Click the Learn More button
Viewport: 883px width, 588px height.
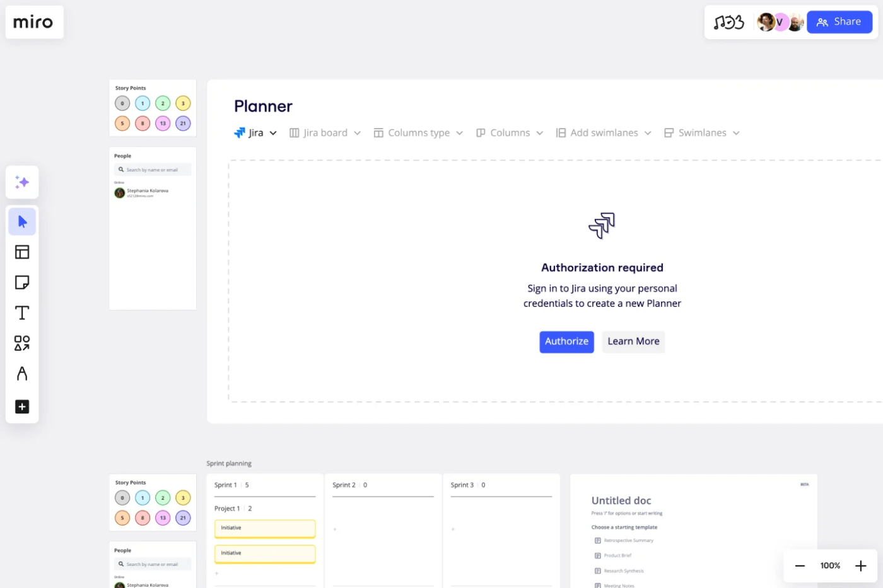pyautogui.click(x=633, y=342)
